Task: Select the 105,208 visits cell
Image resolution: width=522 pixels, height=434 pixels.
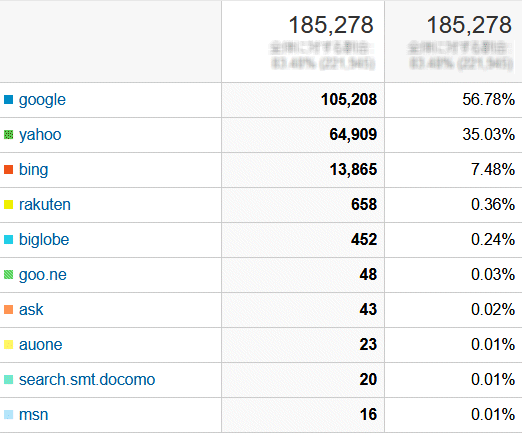Action: 303,100
